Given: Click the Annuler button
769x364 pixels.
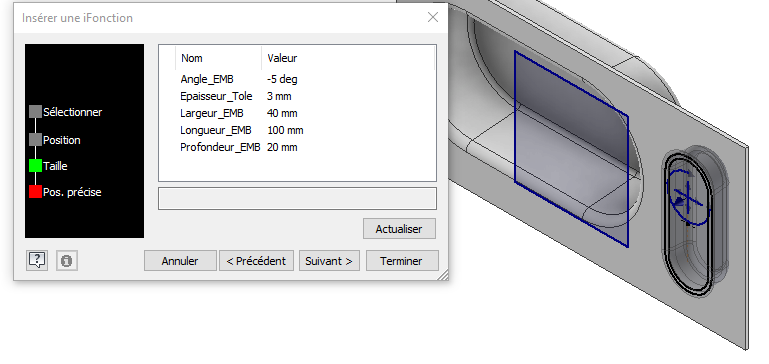Looking at the screenshot, I should pyautogui.click(x=180, y=261).
